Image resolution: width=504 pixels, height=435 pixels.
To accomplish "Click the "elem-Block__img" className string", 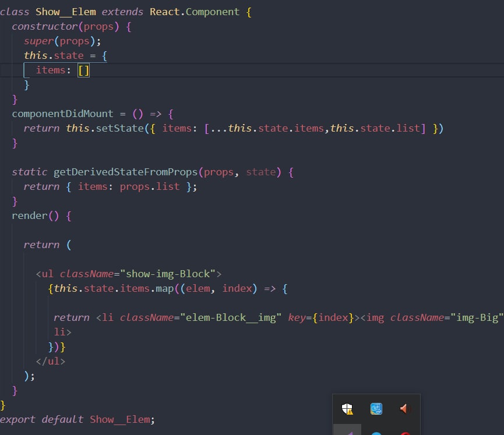I will 231,317.
